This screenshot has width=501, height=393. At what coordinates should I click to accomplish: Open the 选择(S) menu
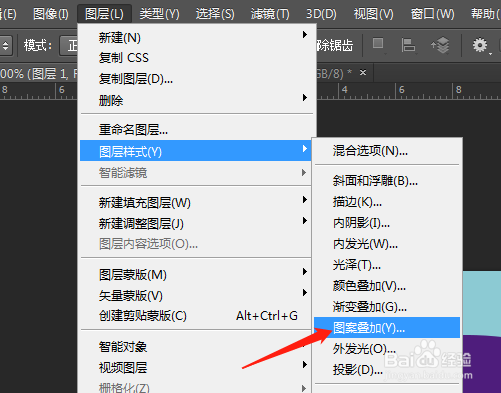215,14
